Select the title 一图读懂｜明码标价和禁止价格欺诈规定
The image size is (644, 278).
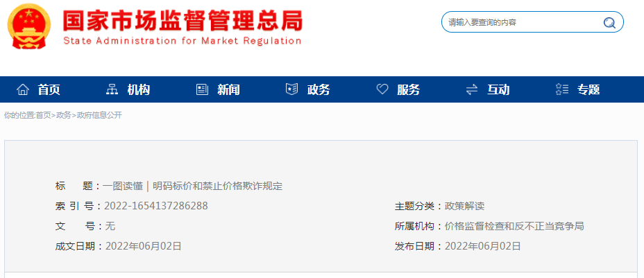[x=193, y=186]
